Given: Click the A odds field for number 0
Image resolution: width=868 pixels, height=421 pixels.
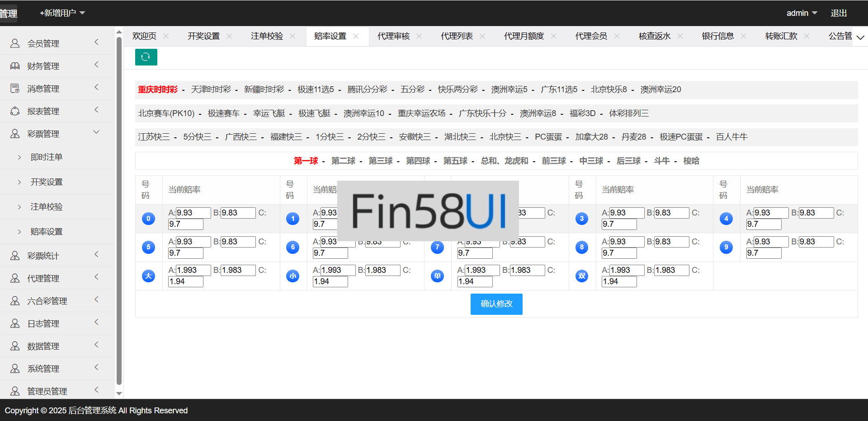Looking at the screenshot, I should coord(193,213).
